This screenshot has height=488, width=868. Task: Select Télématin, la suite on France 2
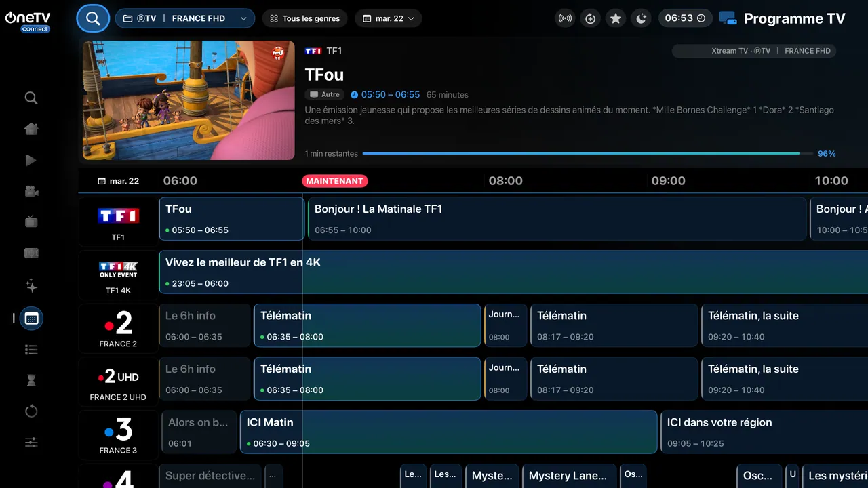tap(785, 326)
